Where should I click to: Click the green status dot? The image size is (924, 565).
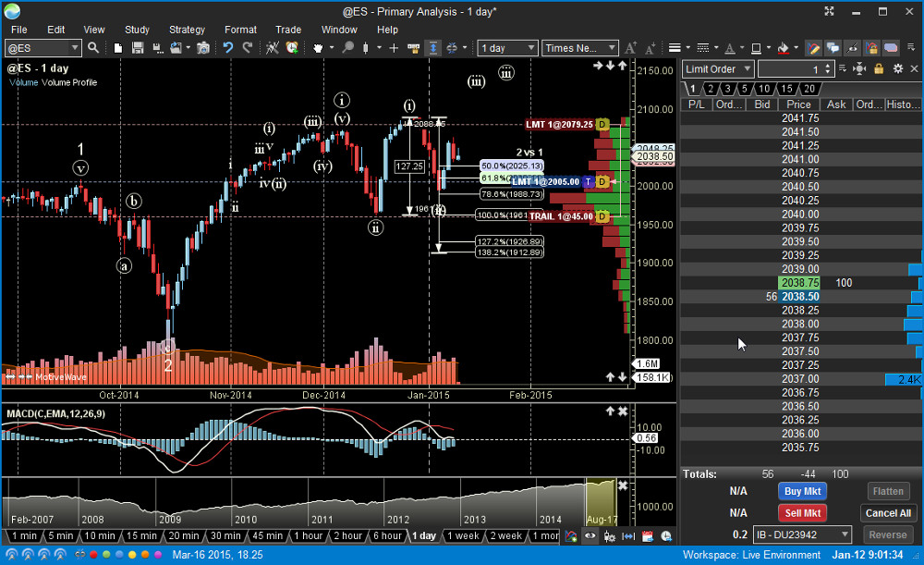pos(106,555)
